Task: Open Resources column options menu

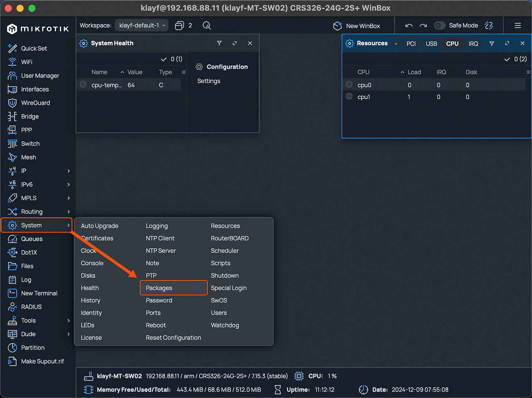Action: point(528,72)
